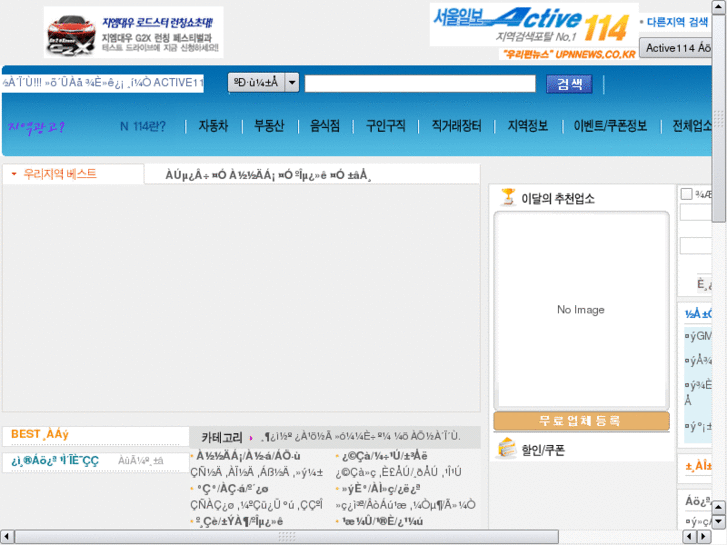Click the coupon icon beside 할인/쿠폰

click(507, 449)
